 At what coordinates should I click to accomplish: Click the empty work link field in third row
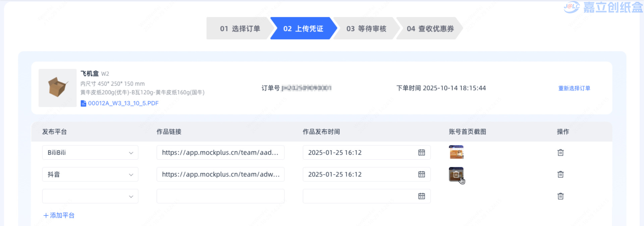pos(220,196)
